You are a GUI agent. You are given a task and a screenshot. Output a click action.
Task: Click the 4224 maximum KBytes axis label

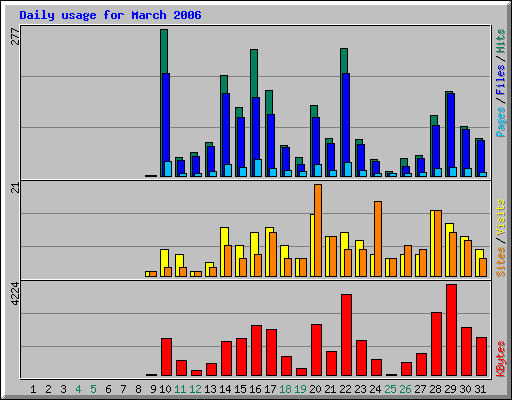coord(15,294)
